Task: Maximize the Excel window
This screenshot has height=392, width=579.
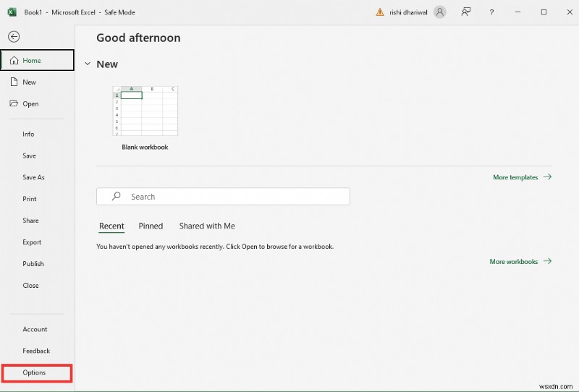Action: (x=544, y=12)
